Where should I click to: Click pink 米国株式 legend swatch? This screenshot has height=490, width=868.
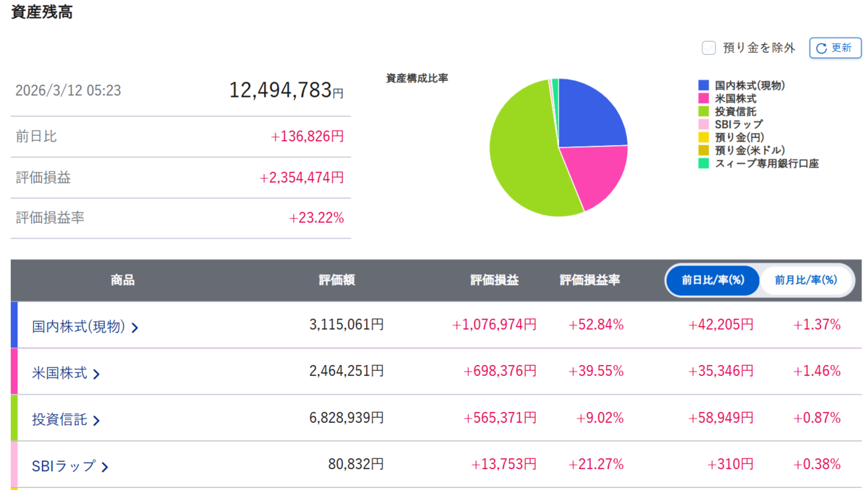point(704,98)
